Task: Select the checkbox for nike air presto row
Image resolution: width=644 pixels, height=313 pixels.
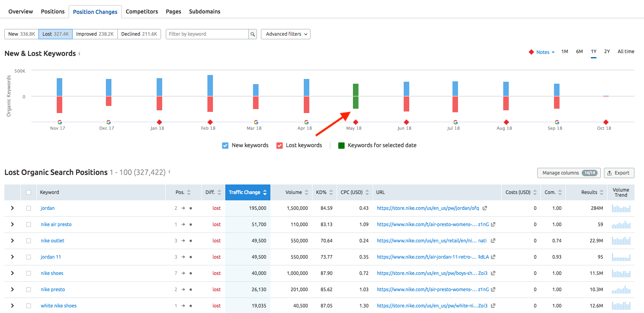Action: click(29, 225)
